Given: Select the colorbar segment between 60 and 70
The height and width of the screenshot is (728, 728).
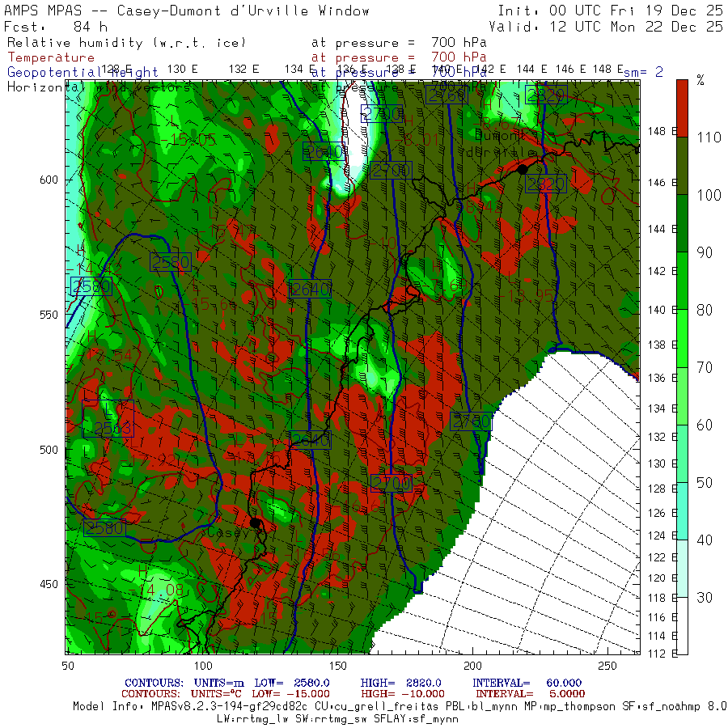Looking at the screenshot, I should pyautogui.click(x=682, y=396).
